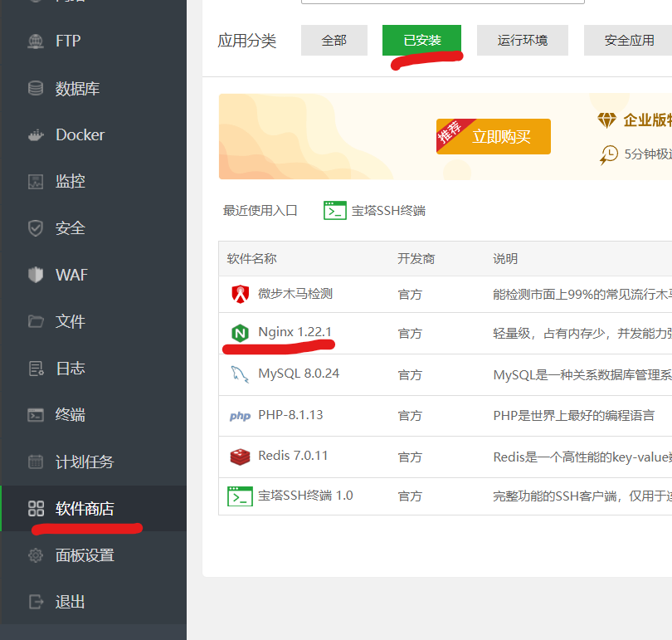
Task: Open the 数据库 sidebar menu
Action: click(x=77, y=88)
